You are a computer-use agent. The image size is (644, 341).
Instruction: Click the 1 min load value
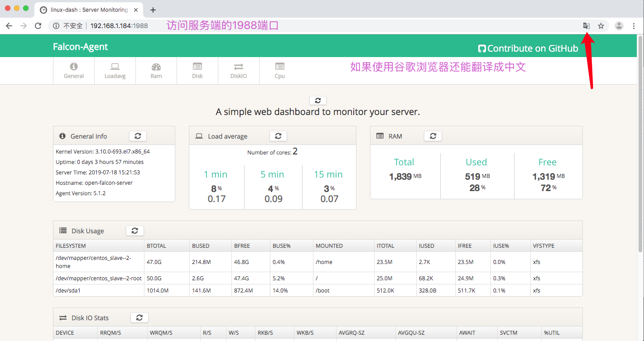216,199
